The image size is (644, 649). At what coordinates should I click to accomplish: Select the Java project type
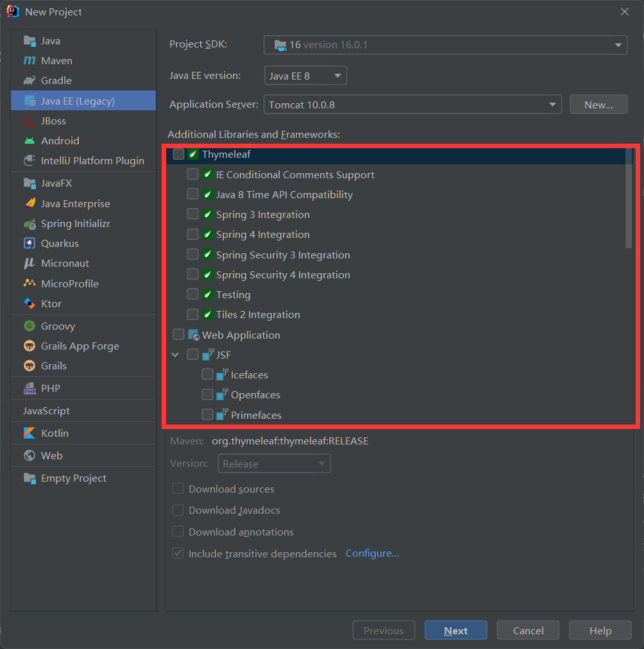coord(83,40)
